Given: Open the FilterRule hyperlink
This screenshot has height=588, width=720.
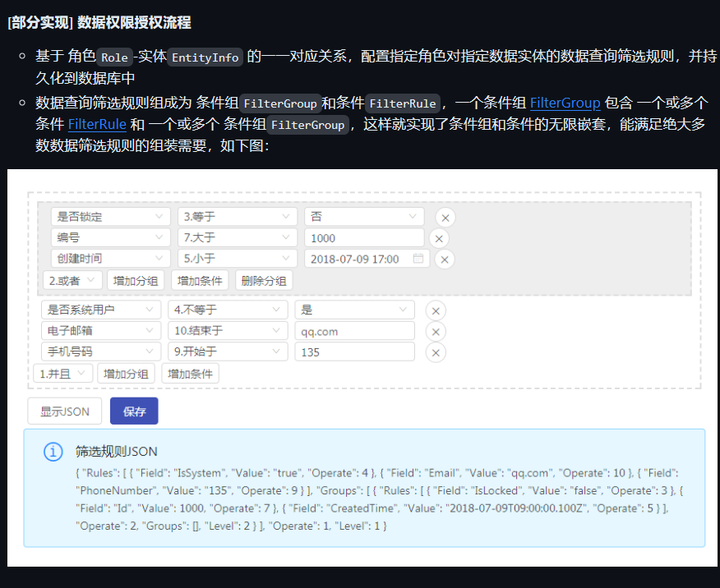Looking at the screenshot, I should point(97,125).
